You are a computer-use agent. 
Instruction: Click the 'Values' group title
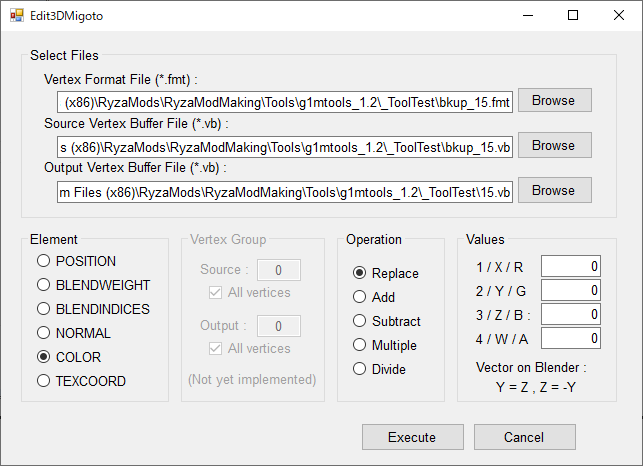click(x=485, y=240)
